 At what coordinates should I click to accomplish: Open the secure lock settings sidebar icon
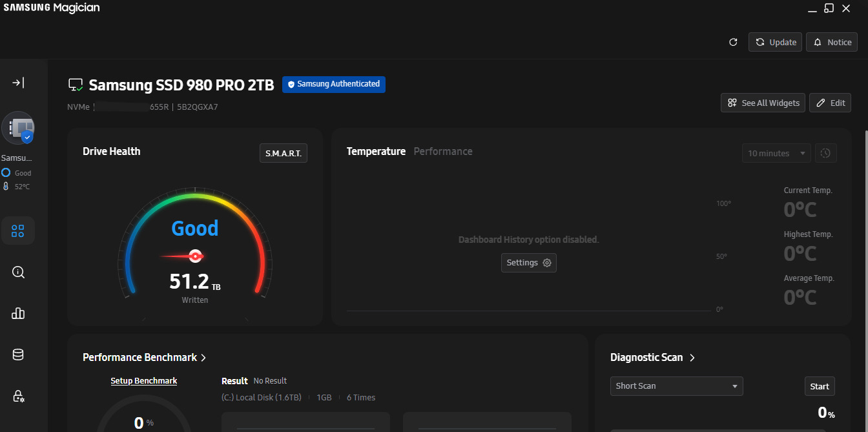[x=18, y=396]
